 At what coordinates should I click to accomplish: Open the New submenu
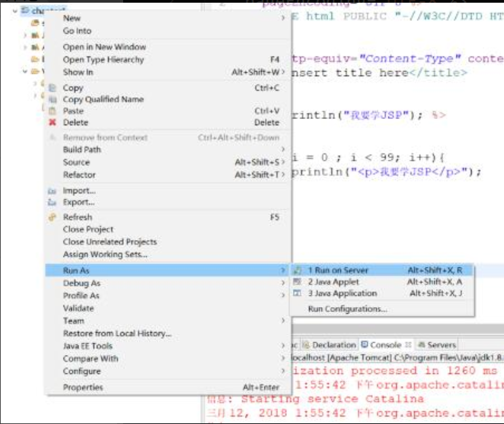168,18
